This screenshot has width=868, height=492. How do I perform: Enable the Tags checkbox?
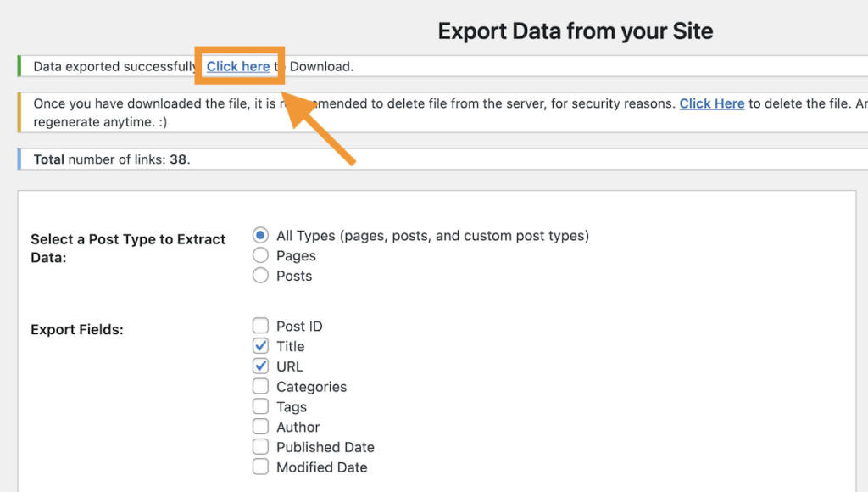coord(260,406)
